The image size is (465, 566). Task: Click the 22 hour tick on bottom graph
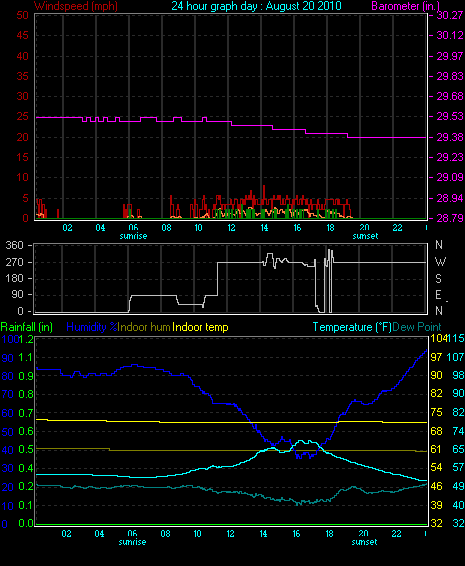[396, 534]
